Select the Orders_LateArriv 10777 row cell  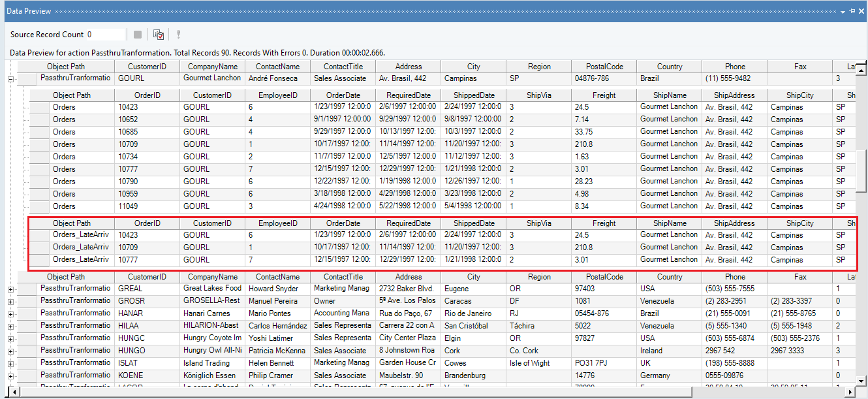(x=81, y=260)
